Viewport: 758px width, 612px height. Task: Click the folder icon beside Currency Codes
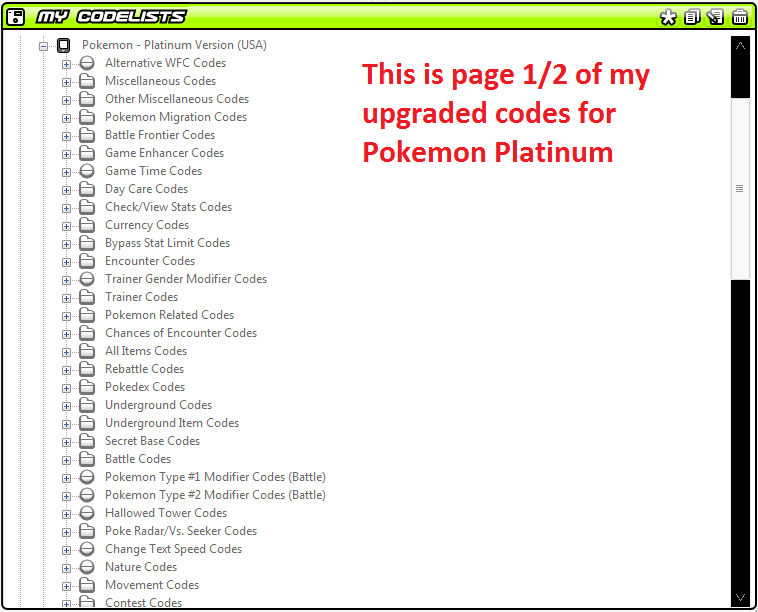(x=87, y=225)
